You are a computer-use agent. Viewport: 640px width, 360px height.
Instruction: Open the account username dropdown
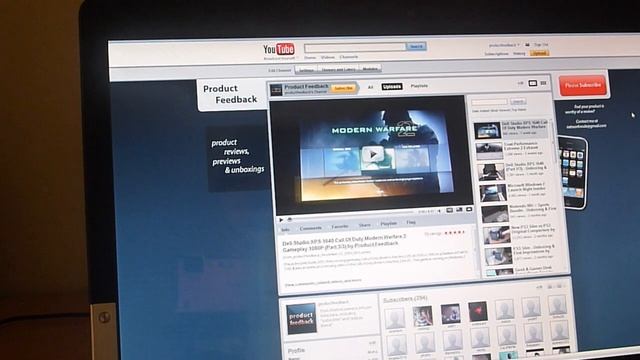tap(504, 45)
